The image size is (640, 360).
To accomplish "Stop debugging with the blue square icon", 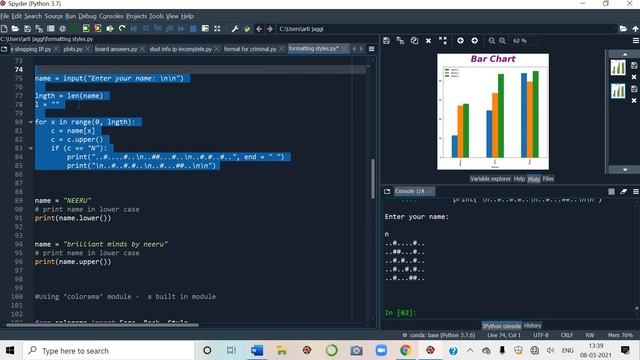I will 193,29.
